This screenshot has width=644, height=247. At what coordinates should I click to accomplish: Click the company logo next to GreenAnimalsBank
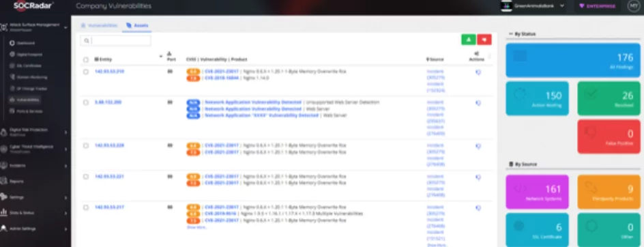click(506, 5)
